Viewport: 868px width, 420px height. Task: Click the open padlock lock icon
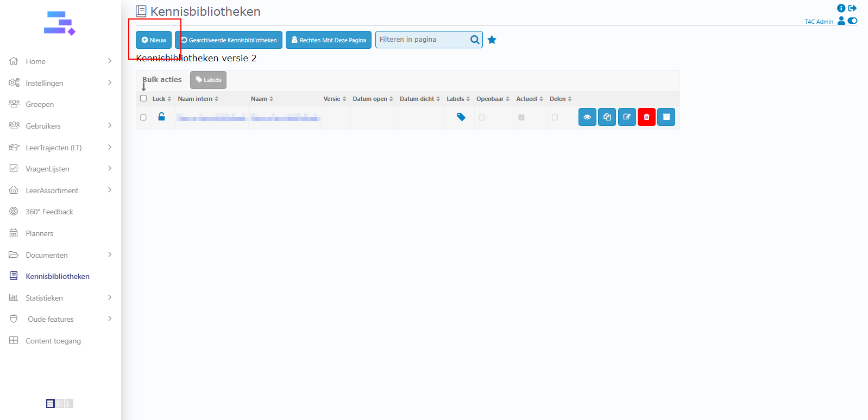tap(161, 117)
